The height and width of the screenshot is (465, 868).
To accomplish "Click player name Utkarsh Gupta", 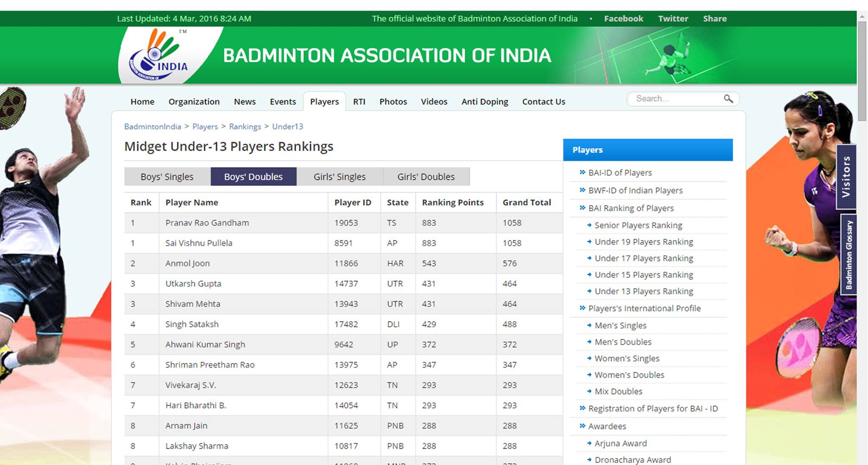I will click(193, 284).
